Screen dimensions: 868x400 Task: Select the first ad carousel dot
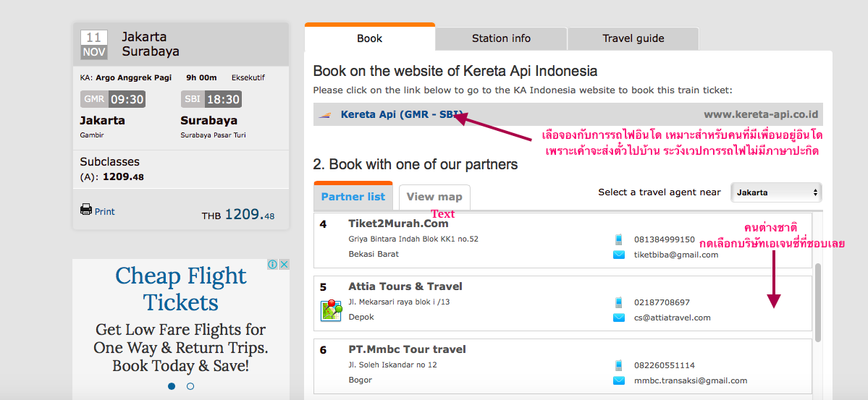tap(172, 386)
